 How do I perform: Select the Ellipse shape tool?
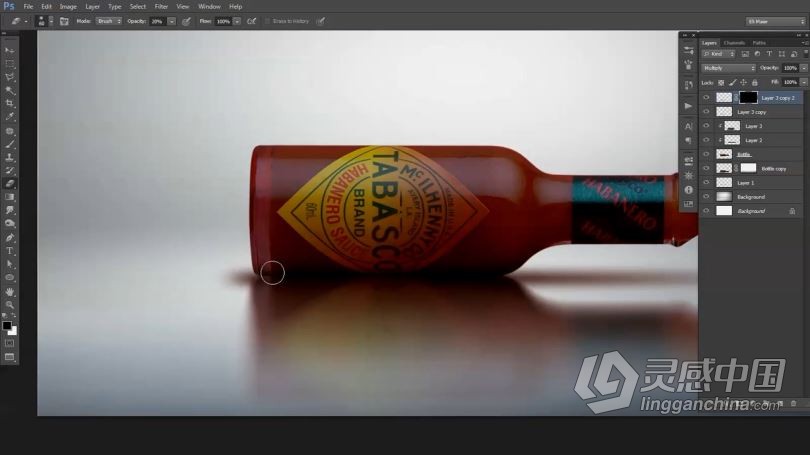[x=10, y=278]
